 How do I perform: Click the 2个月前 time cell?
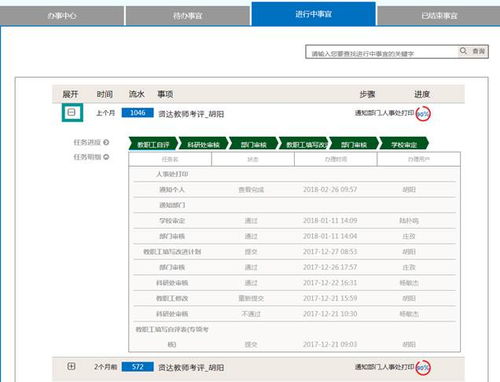point(105,367)
